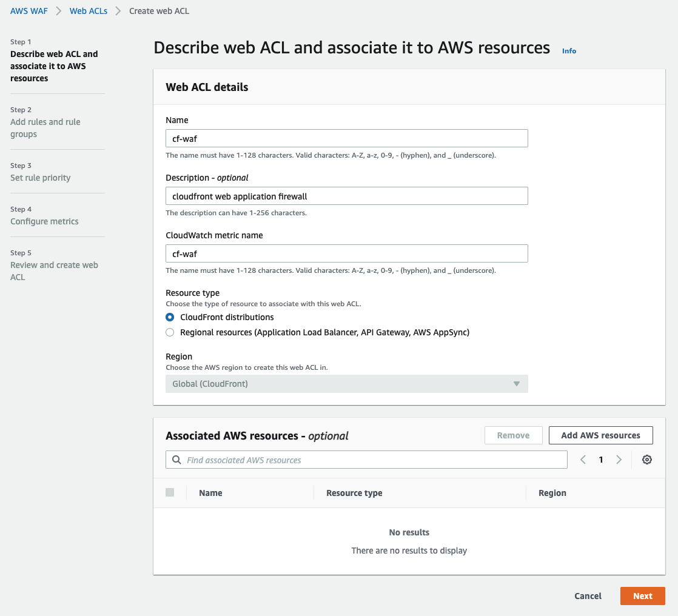Image resolution: width=678 pixels, height=616 pixels.
Task: Click 'Create web ACL' breadcrumb text
Action: (x=159, y=11)
